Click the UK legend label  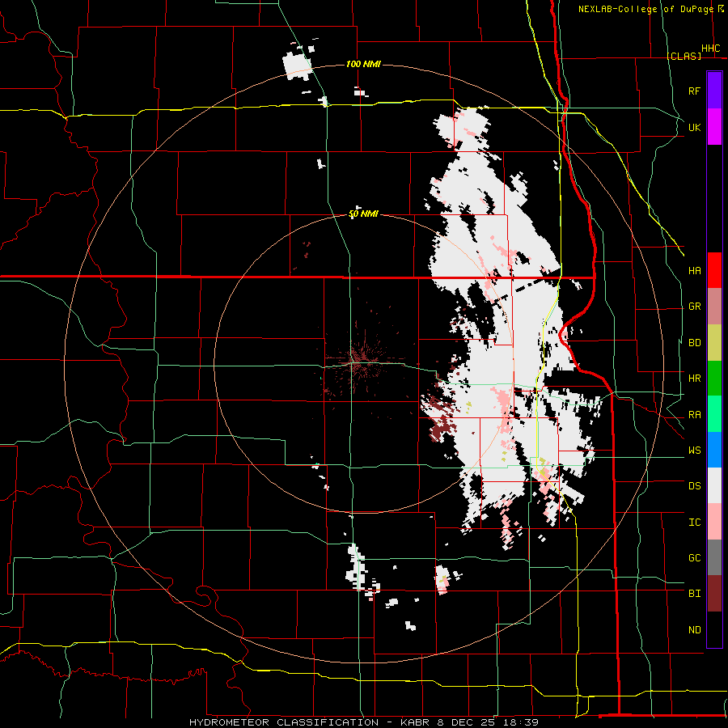point(695,127)
